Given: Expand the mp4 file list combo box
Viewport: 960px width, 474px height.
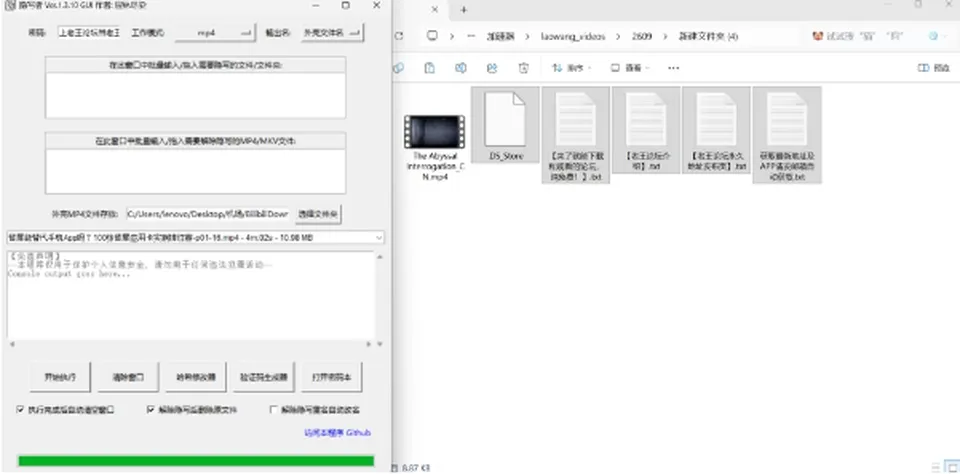Looking at the screenshot, I should click(x=195, y=237).
